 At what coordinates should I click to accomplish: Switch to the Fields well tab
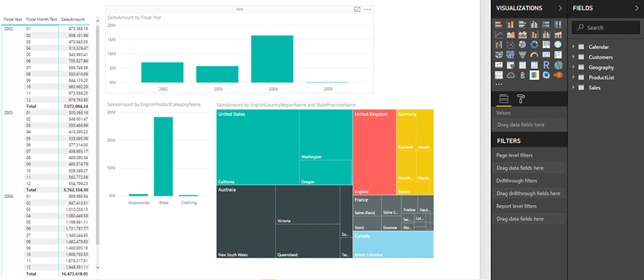[504, 99]
